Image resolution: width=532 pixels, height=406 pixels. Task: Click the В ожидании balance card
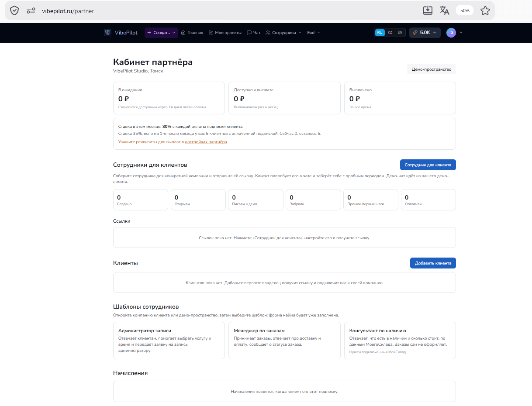click(x=169, y=98)
